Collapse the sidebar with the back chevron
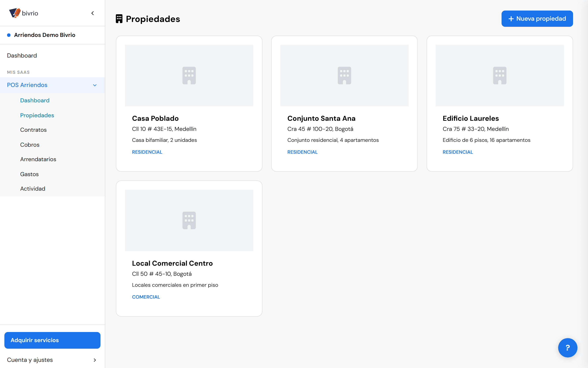This screenshot has width=588, height=368. pos(92,13)
